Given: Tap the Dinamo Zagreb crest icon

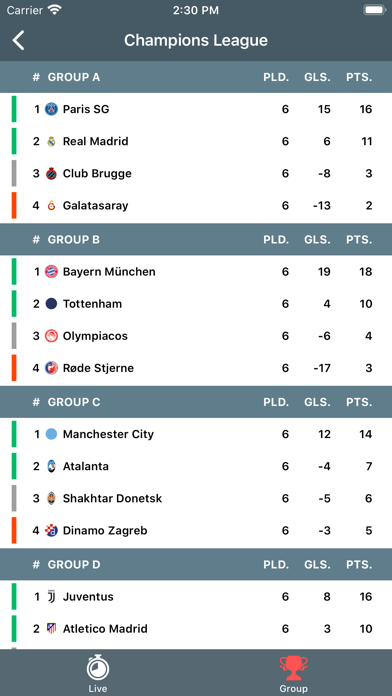Looking at the screenshot, I should click(51, 530).
